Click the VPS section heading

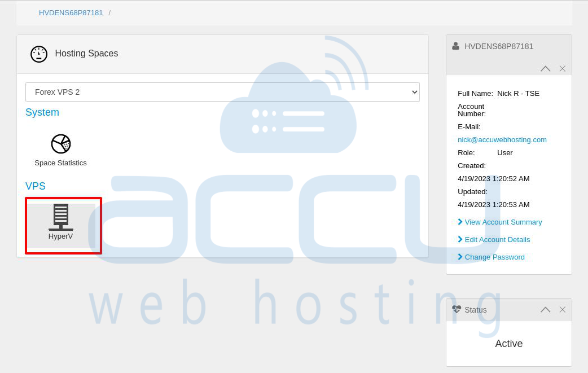point(36,186)
